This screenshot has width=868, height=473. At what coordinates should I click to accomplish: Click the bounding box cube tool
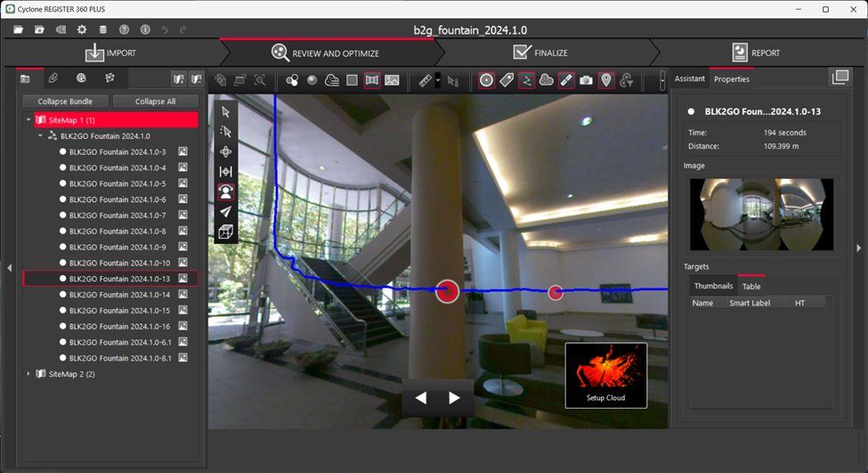pos(226,232)
